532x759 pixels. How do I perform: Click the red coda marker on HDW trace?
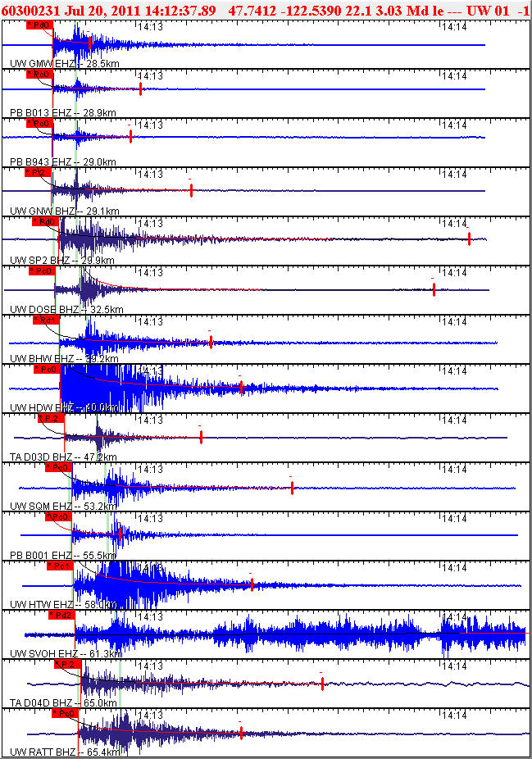[x=241, y=387]
